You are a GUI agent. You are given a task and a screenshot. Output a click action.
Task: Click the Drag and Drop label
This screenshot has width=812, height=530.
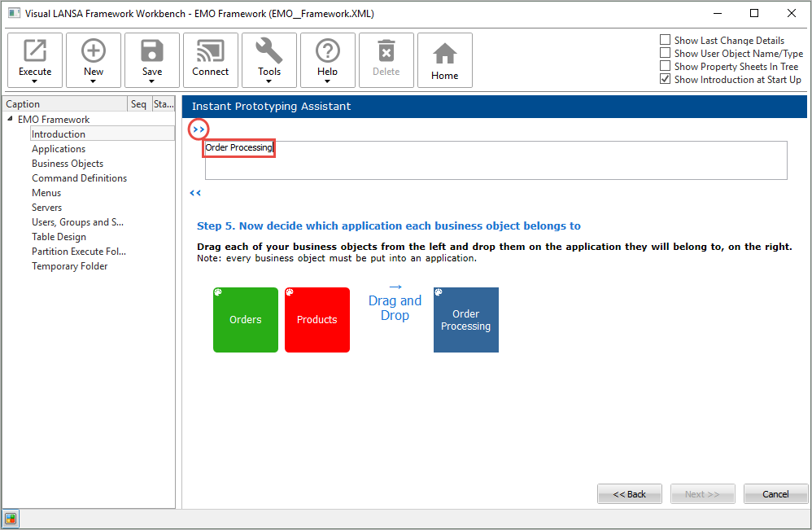coord(395,308)
